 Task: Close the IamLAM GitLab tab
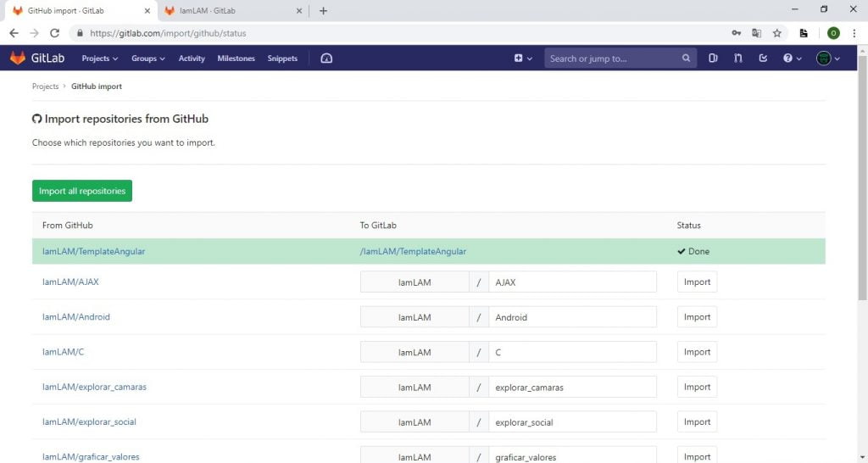[x=299, y=10]
